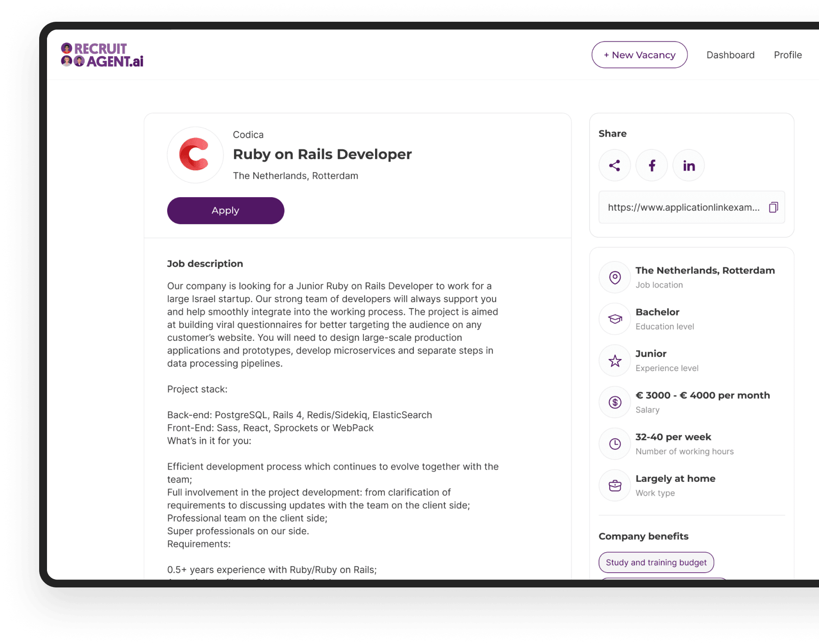Viewport: 819px width, 644px height.
Task: Click the experience level star icon
Action: click(614, 361)
